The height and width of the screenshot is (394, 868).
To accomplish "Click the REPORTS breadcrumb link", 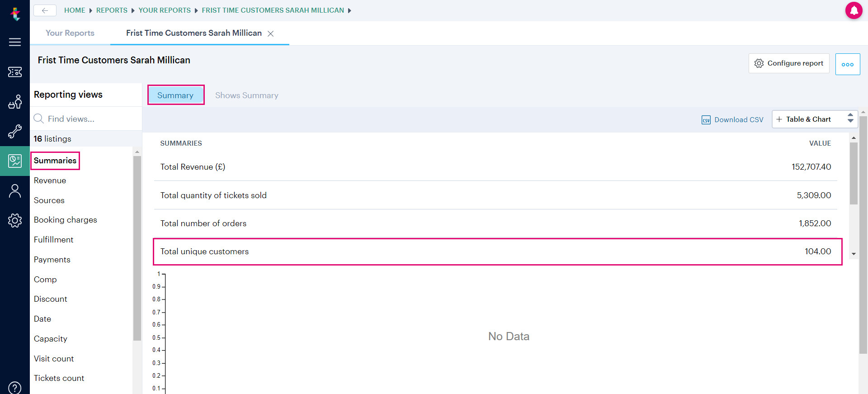I will coord(112,10).
